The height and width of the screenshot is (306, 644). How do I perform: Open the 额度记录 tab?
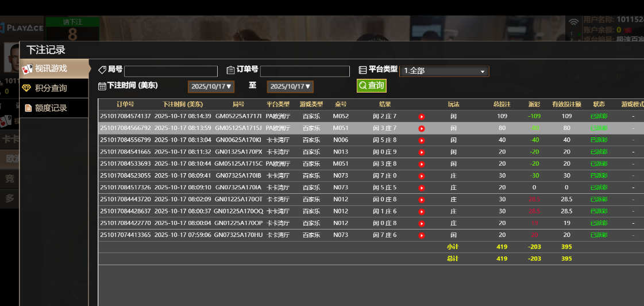pyautogui.click(x=51, y=108)
